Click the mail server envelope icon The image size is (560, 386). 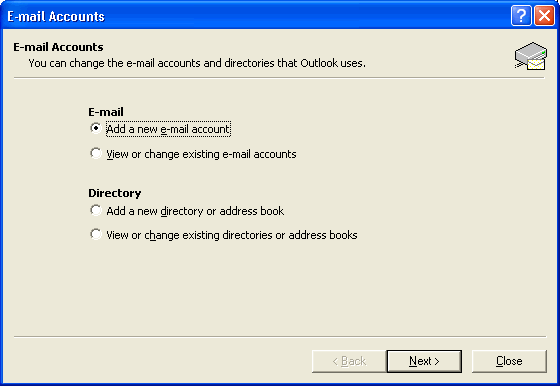pyautogui.click(x=531, y=56)
